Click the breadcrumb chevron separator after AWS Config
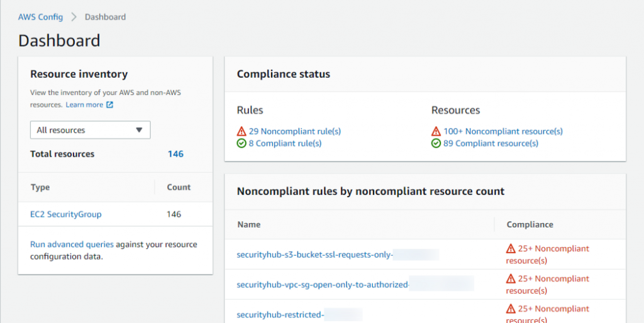This screenshot has height=323, width=644. pyautogui.click(x=74, y=17)
